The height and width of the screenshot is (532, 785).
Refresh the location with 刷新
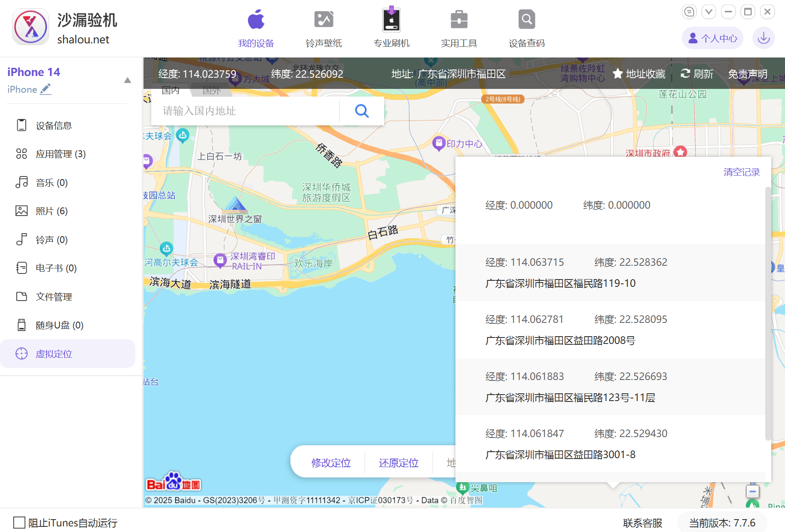click(696, 73)
